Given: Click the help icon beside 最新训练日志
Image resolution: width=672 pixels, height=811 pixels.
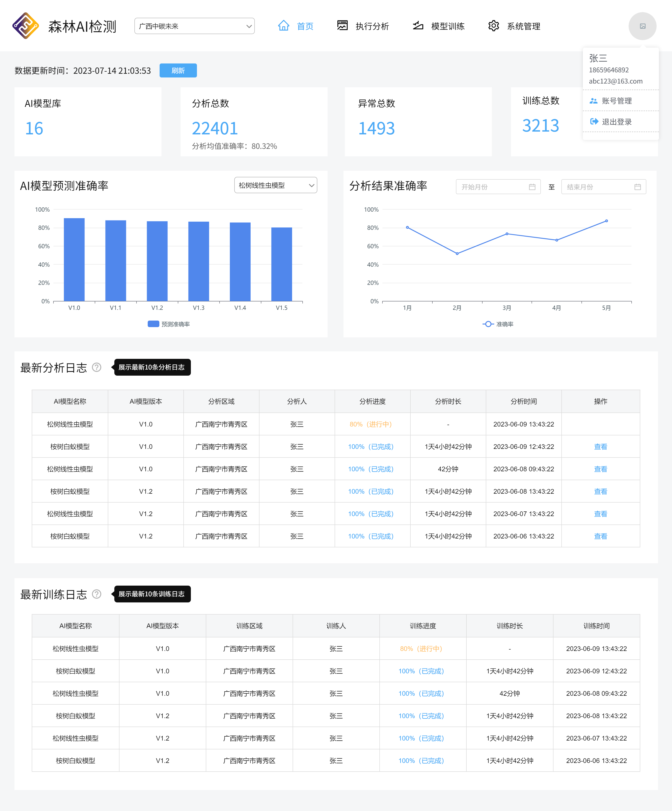Looking at the screenshot, I should tap(97, 594).
